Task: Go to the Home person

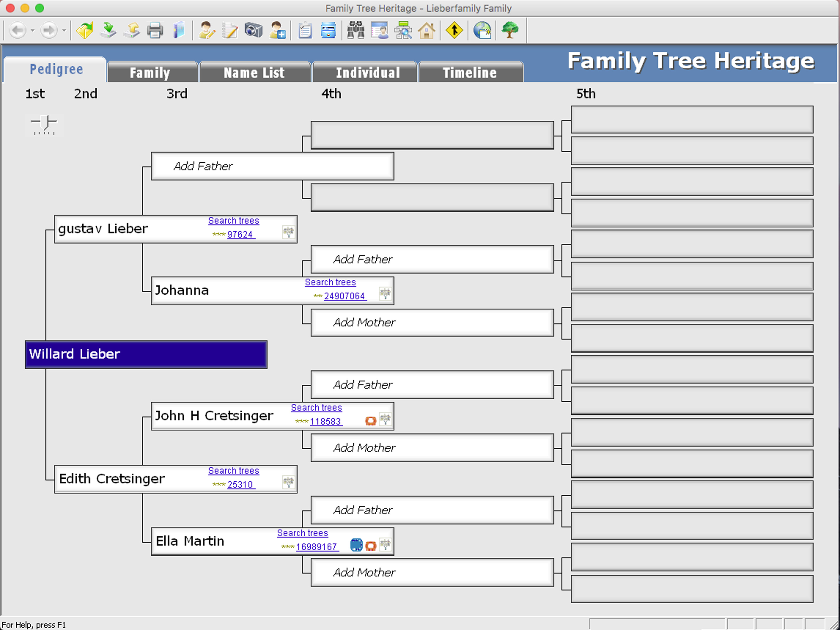Action: click(427, 30)
